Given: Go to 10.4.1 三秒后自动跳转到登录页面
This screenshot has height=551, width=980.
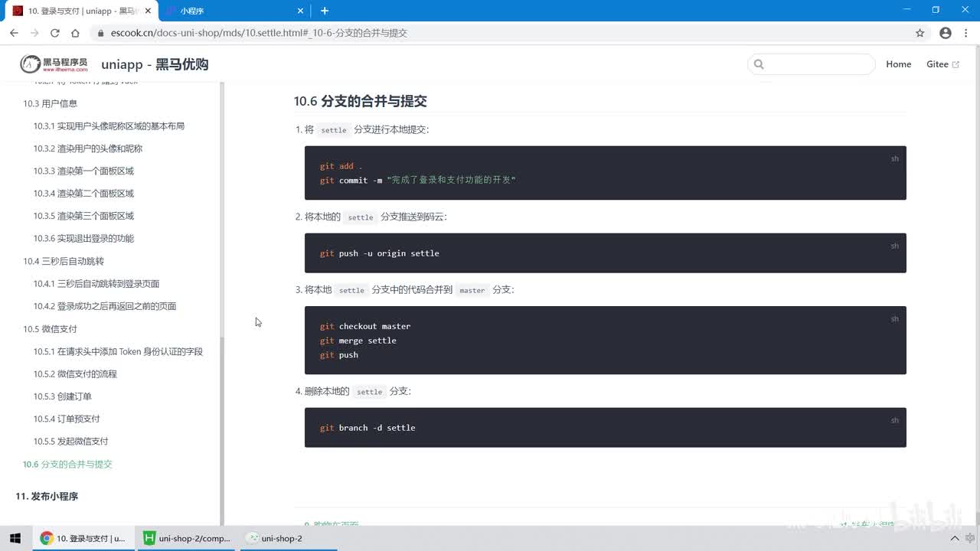Looking at the screenshot, I should (x=96, y=283).
